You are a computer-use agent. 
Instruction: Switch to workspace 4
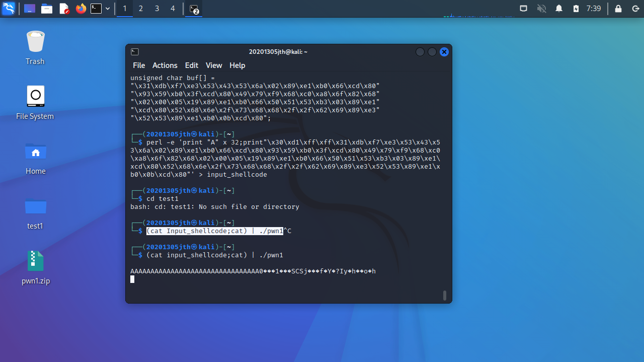(x=173, y=9)
